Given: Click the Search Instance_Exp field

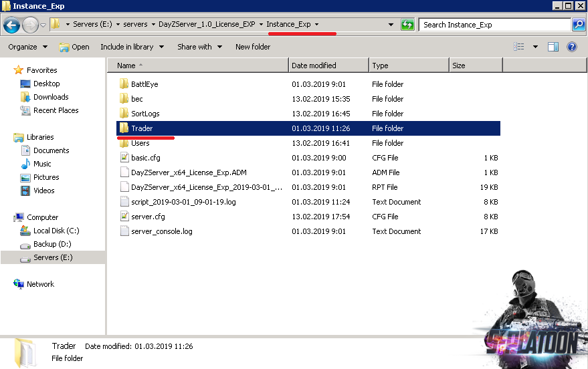Looking at the screenshot, I should pos(494,25).
